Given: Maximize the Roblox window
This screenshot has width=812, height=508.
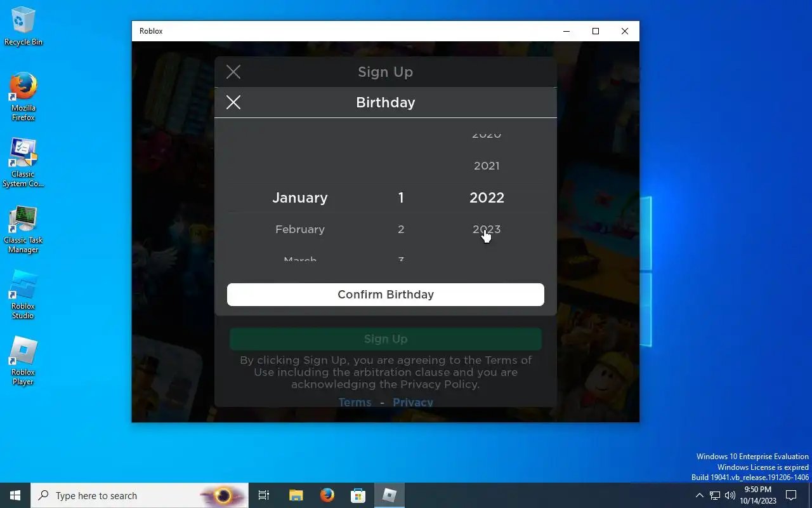Looking at the screenshot, I should (x=596, y=31).
